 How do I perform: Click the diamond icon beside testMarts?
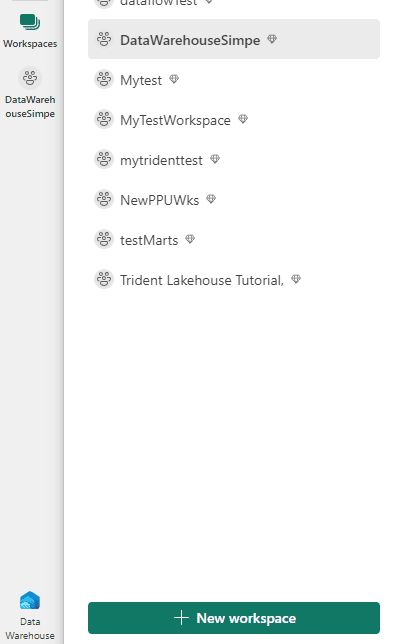click(190, 239)
